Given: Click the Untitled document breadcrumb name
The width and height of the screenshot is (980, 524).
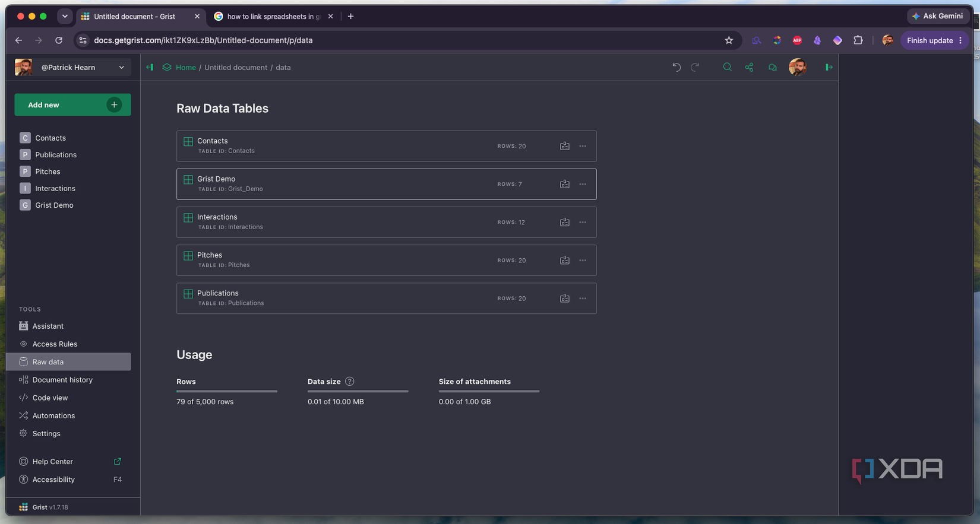Looking at the screenshot, I should click(x=236, y=67).
